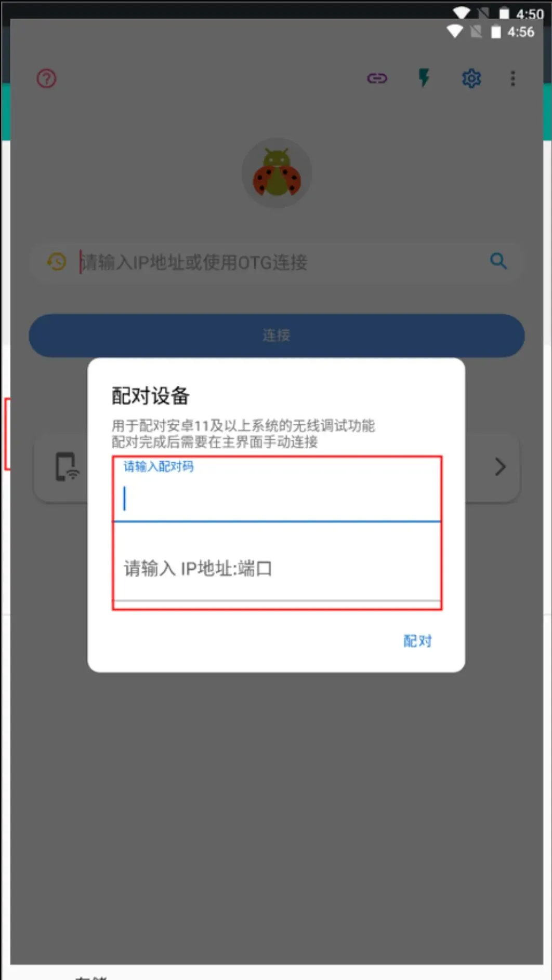Tap the battery status bar icon
The image size is (552, 980).
(496, 32)
